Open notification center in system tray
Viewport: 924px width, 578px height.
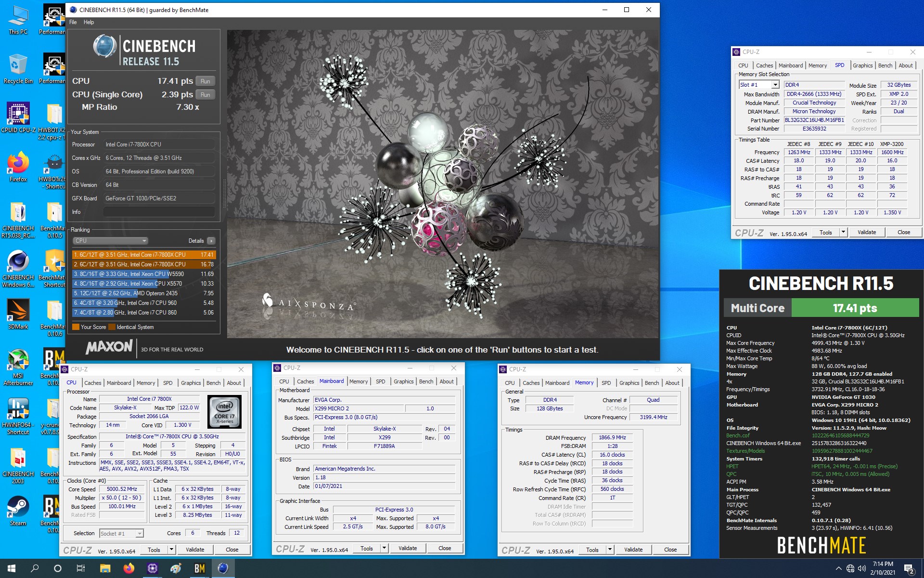pos(909,569)
